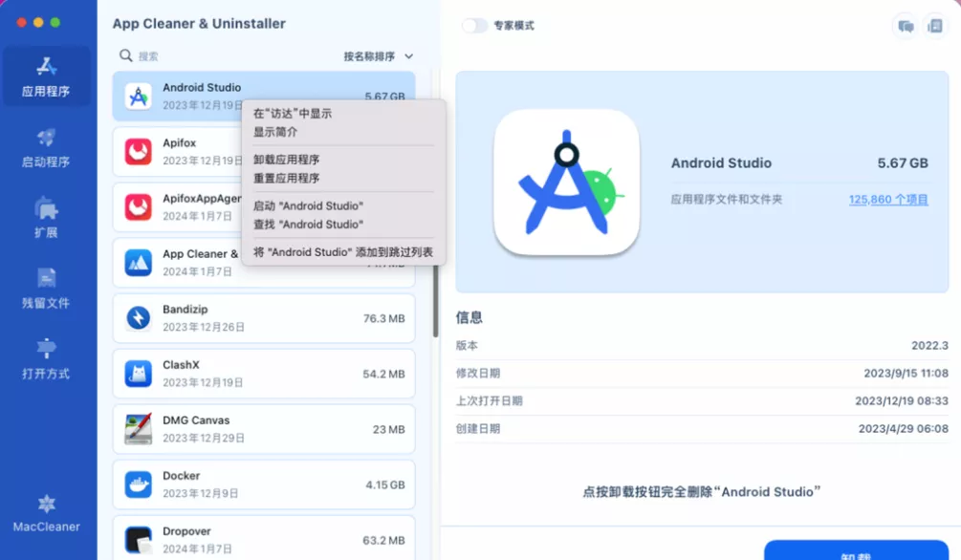
Task: Select the Docker row
Action: 264,485
